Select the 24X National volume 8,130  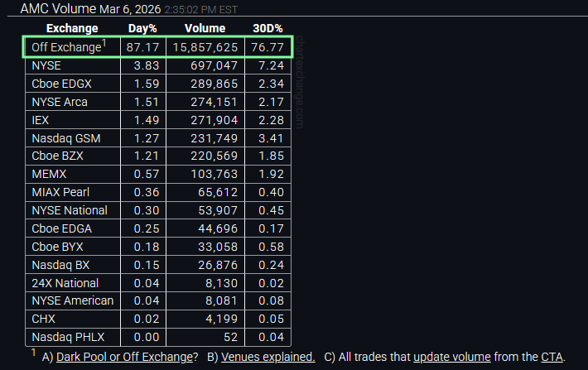coord(222,283)
